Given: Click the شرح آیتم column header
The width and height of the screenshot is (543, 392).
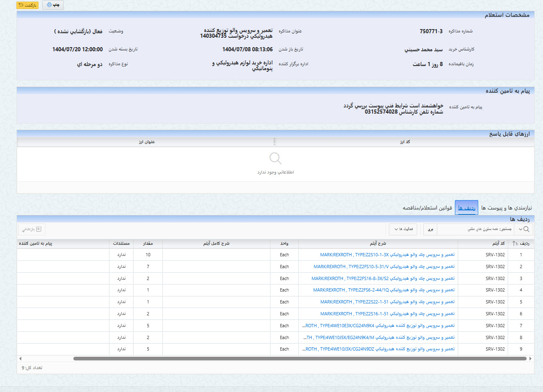Looking at the screenshot, I should 378,244.
